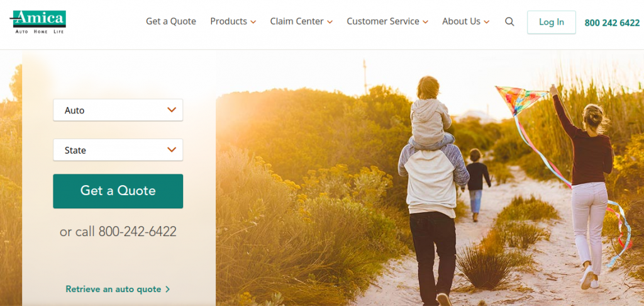Click the arrow beside Retrieve an auto quote

click(x=167, y=289)
